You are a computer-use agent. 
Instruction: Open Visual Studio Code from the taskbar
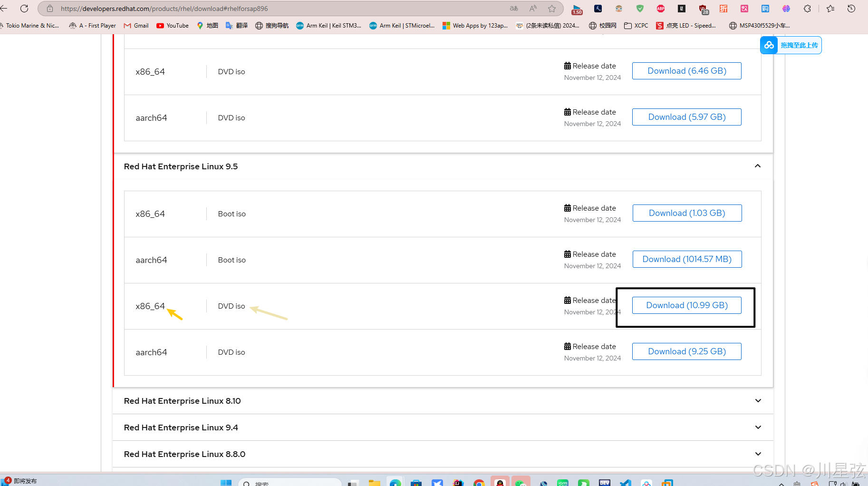pos(626,483)
